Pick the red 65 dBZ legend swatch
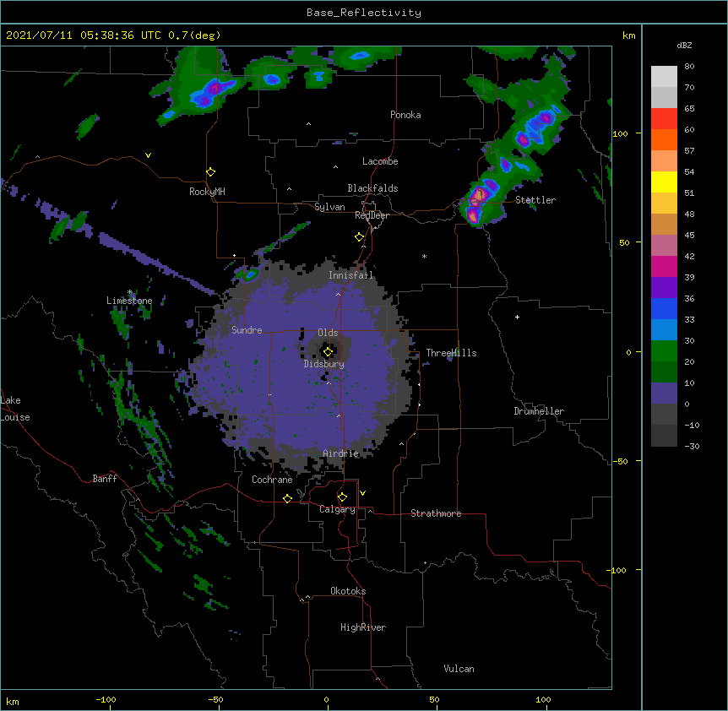The height and width of the screenshot is (711, 728). coord(664,119)
